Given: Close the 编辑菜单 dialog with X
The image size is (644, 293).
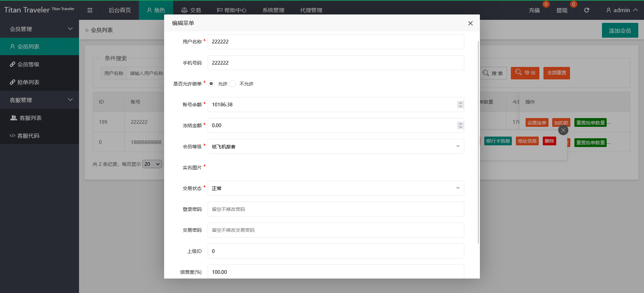Looking at the screenshot, I should tap(470, 23).
